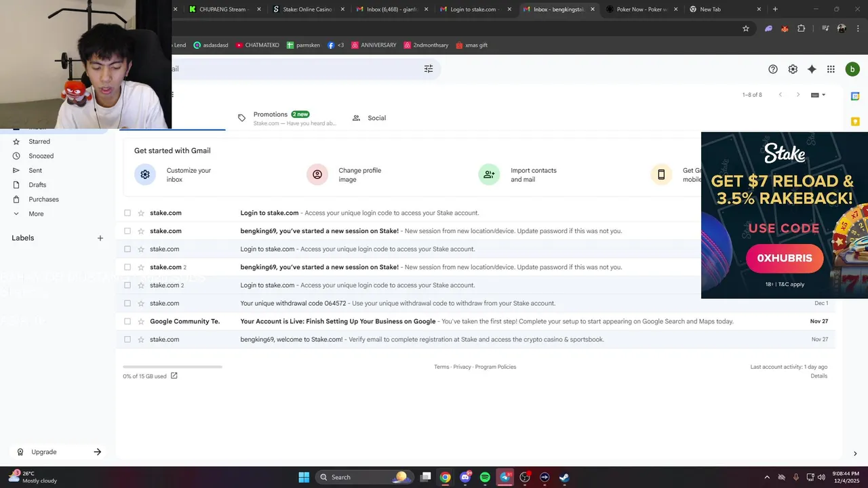Image resolution: width=868 pixels, height=488 pixels.
Task: Open Steam from the taskbar
Action: point(564,477)
